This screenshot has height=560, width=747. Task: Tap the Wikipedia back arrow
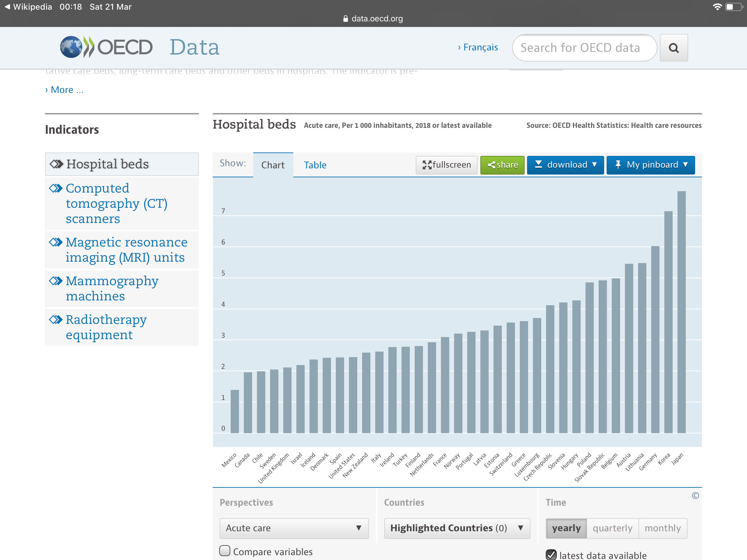tap(7, 7)
